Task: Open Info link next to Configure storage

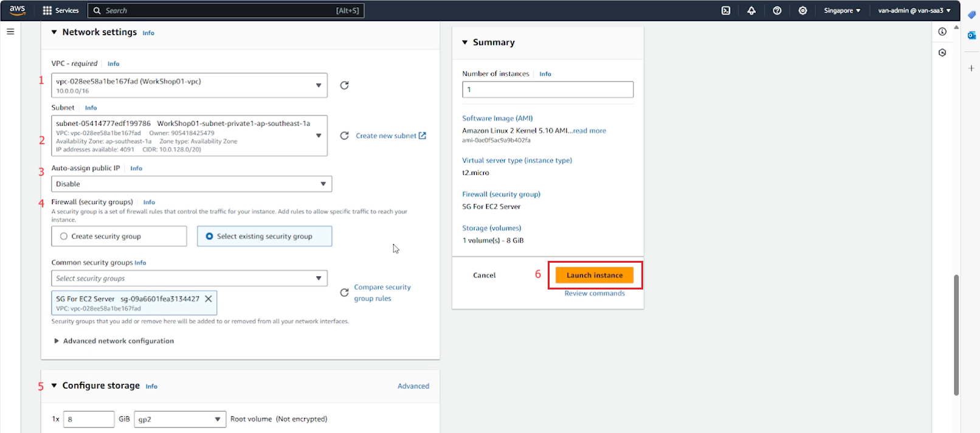Action: [x=151, y=386]
